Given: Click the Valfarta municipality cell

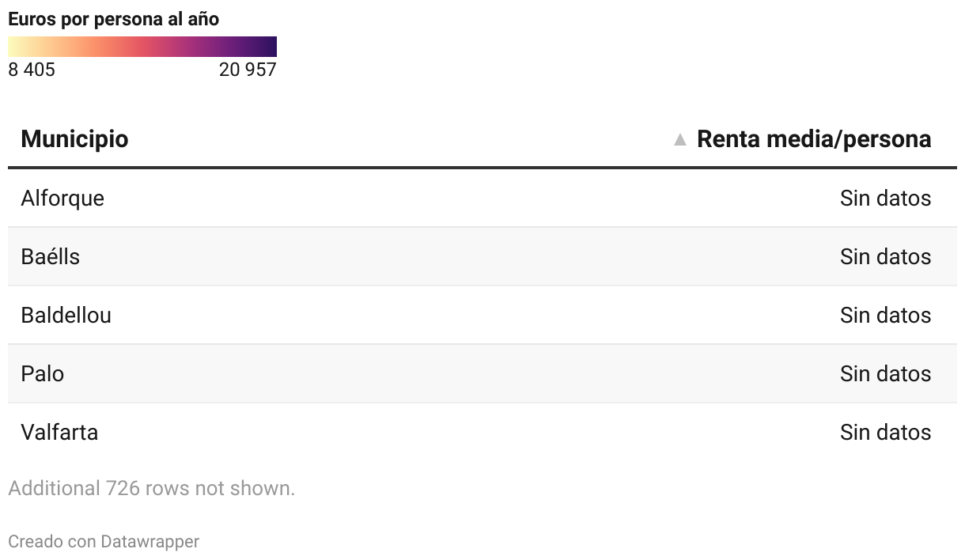Looking at the screenshot, I should [x=59, y=432].
